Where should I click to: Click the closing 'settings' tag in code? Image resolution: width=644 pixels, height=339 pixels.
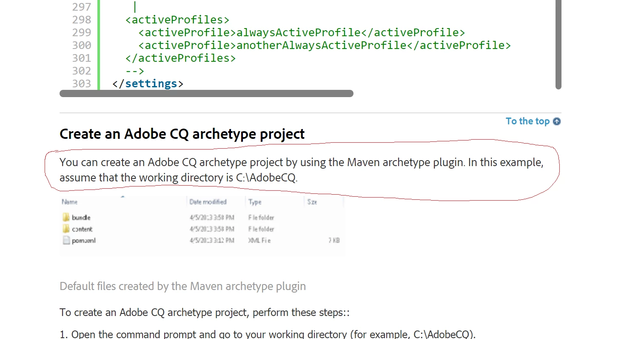point(148,83)
